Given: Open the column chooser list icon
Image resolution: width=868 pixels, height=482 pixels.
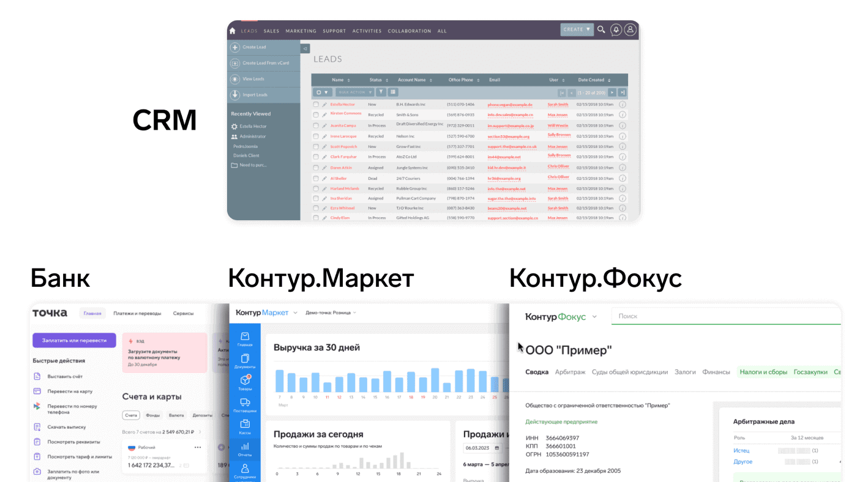Looking at the screenshot, I should point(393,92).
